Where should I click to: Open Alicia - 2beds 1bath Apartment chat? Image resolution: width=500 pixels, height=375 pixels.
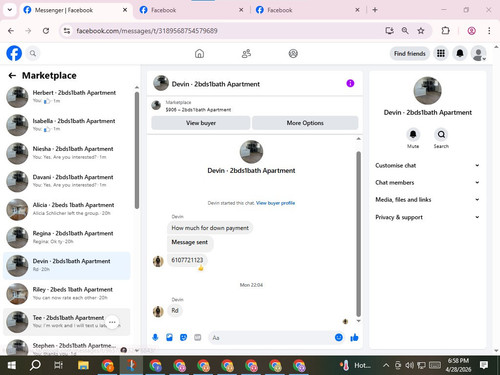pos(67,209)
